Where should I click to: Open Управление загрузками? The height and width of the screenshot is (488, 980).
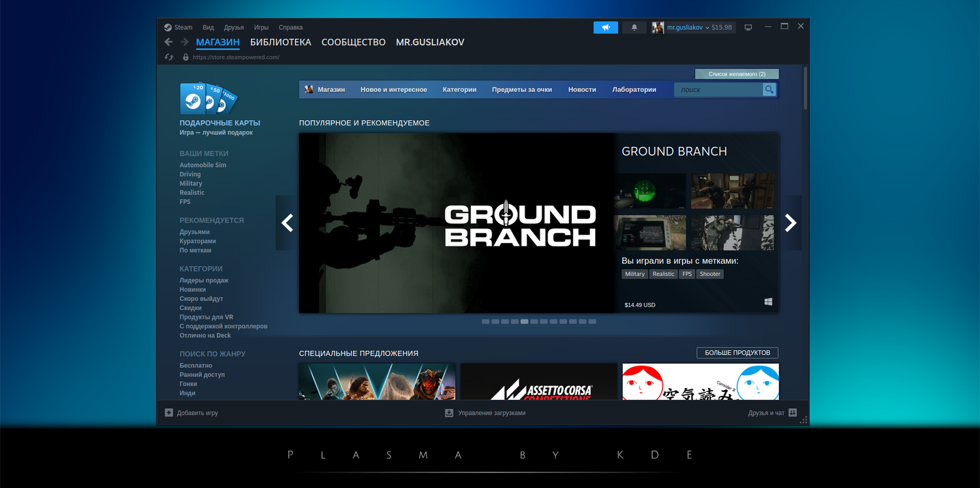491,413
